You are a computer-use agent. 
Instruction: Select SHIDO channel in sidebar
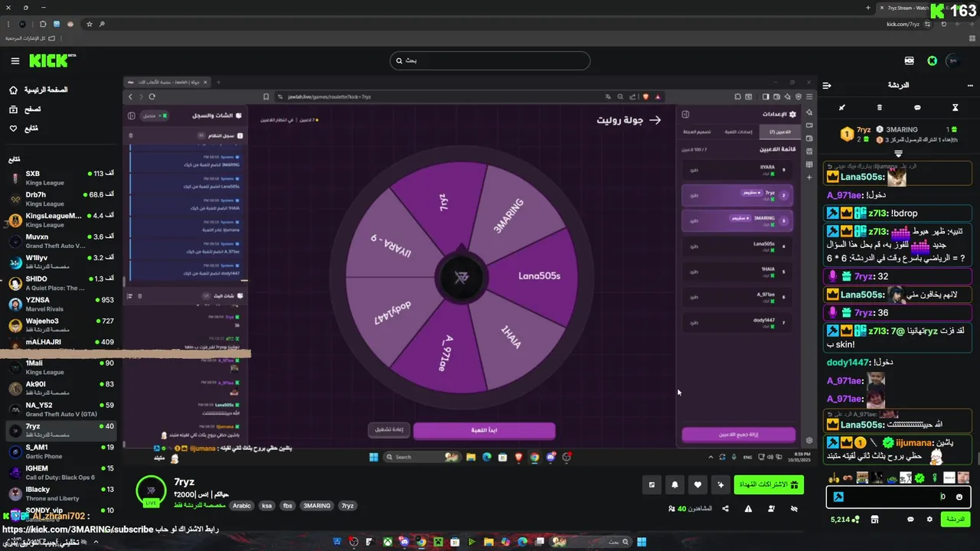point(60,283)
